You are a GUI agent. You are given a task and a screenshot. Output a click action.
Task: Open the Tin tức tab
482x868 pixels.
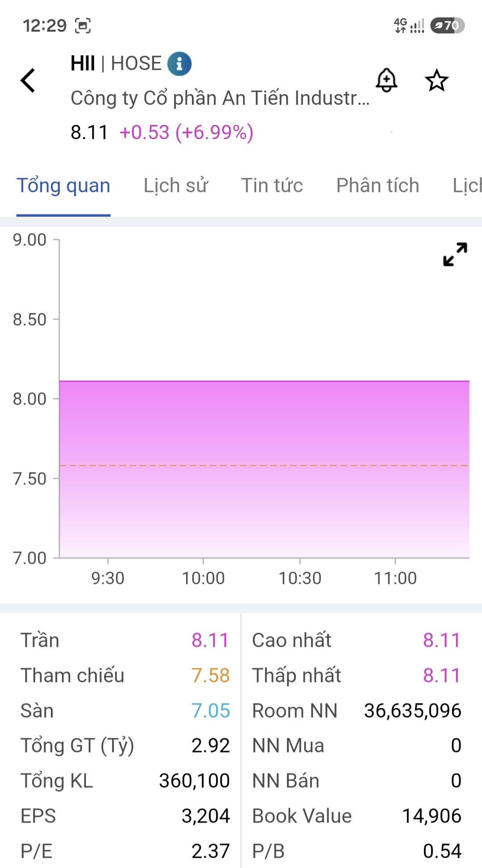[x=272, y=186]
